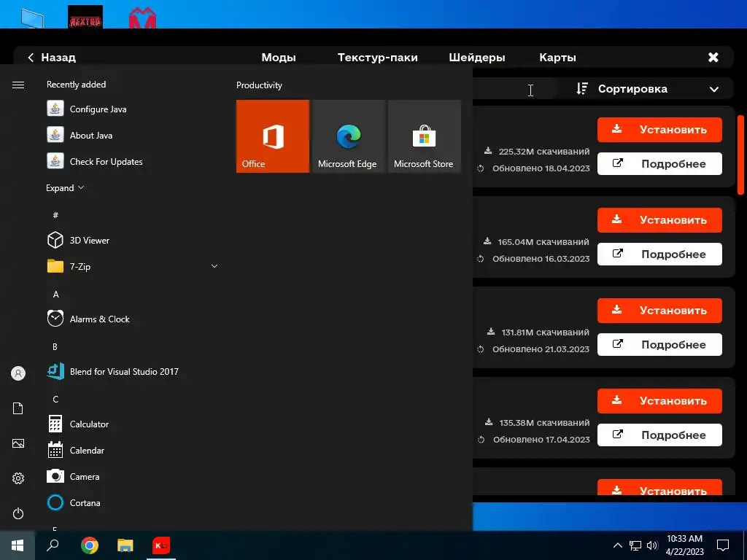View details of mod updated 16.03.2023

(659, 254)
